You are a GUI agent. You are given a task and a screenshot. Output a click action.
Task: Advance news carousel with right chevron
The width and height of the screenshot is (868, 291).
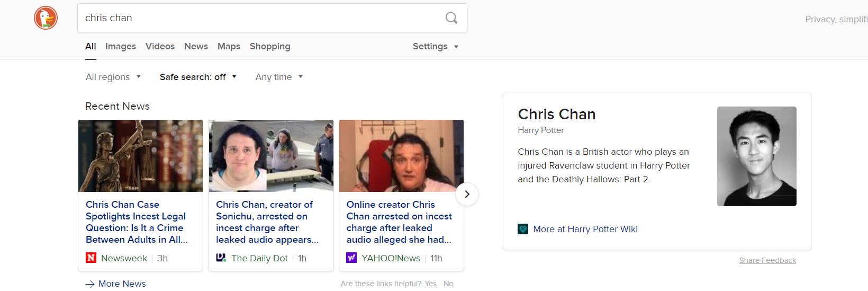(467, 194)
